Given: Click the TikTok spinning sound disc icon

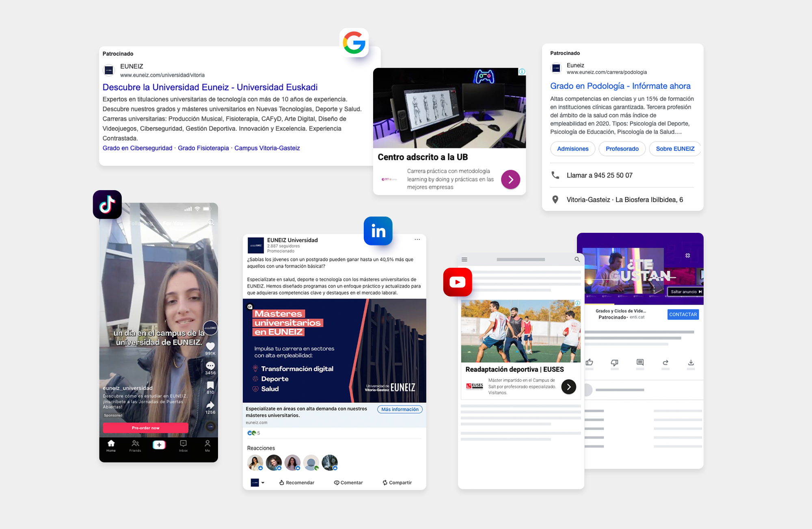Looking at the screenshot, I should point(210,426).
